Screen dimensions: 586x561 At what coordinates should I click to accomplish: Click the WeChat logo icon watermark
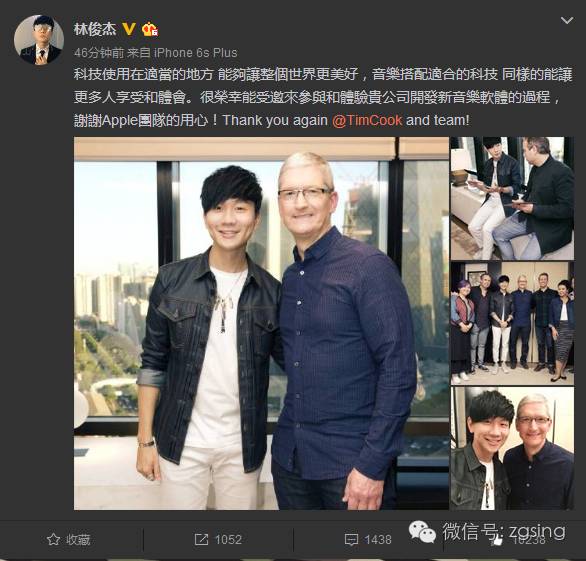tap(422, 531)
